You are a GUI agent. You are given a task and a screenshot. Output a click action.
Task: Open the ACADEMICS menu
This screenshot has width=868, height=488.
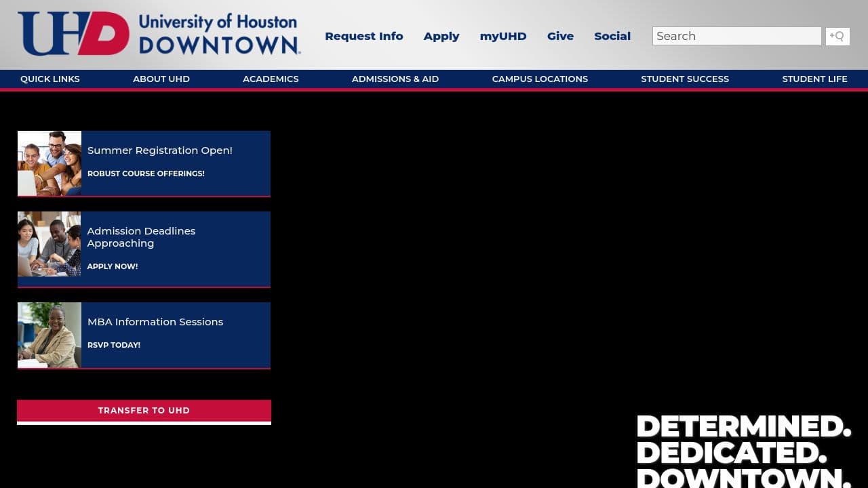coord(270,79)
